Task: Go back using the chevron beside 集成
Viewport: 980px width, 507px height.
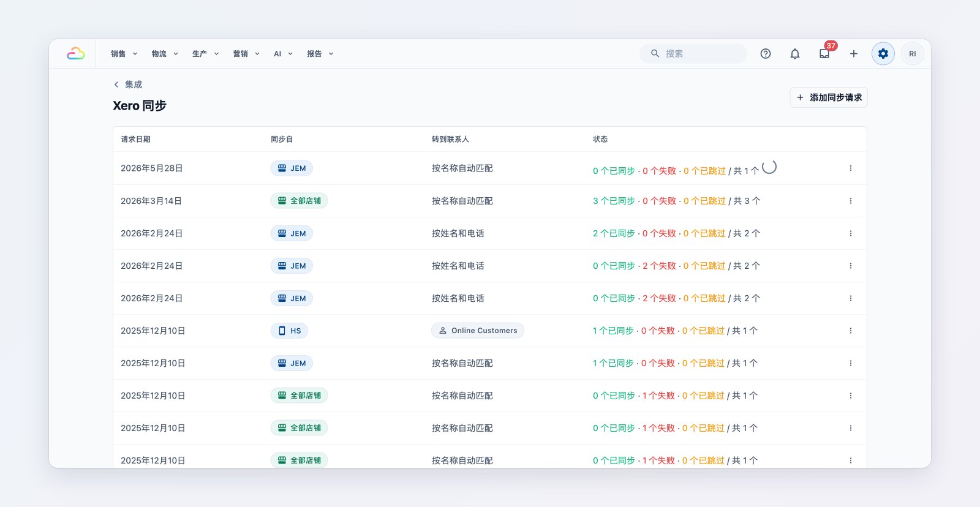Action: 116,85
